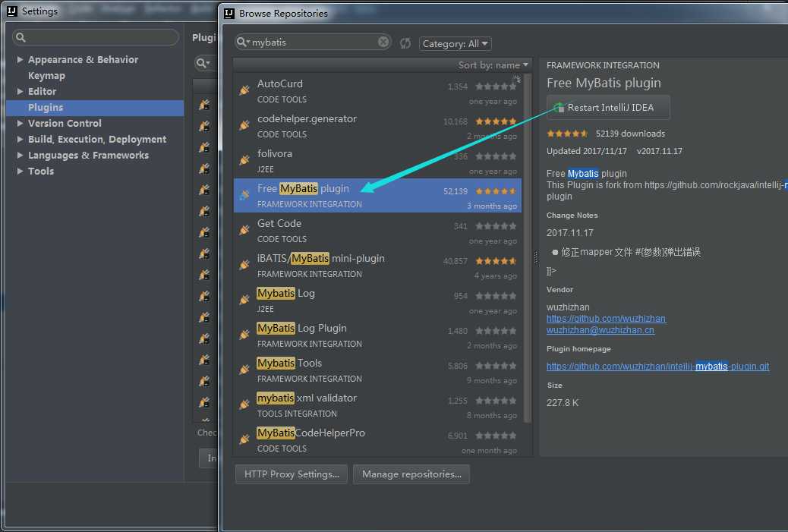788x532 pixels.
Task: Open plugin homepage intellij-mybatis-plugin.git link
Action: [x=658, y=367]
